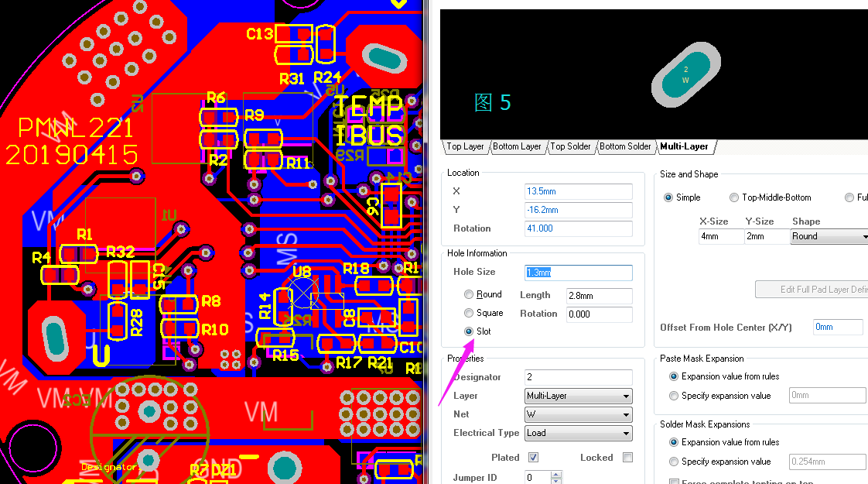Screen dimensions: 868x484
Task: Click the R17 designator on the PCB
Action: coord(349,363)
